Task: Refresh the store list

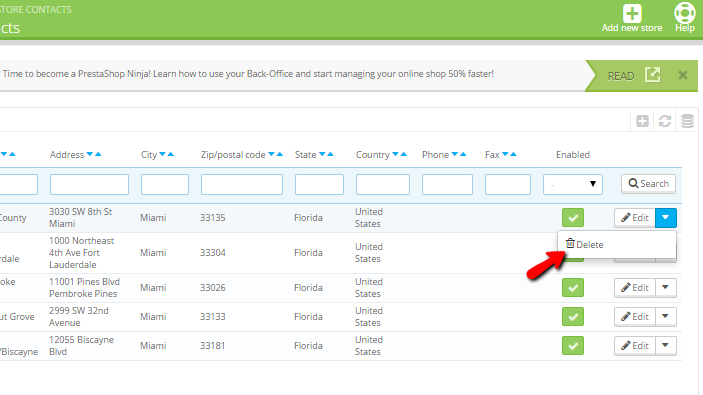Action: click(x=665, y=121)
